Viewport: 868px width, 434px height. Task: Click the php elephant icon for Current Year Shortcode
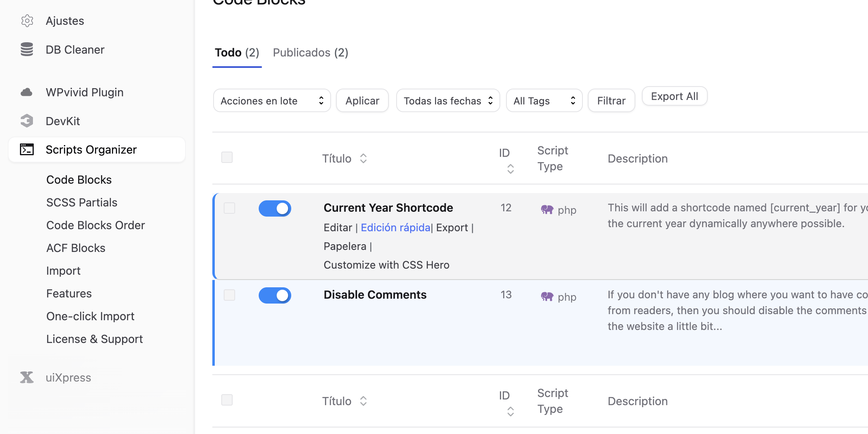(547, 210)
